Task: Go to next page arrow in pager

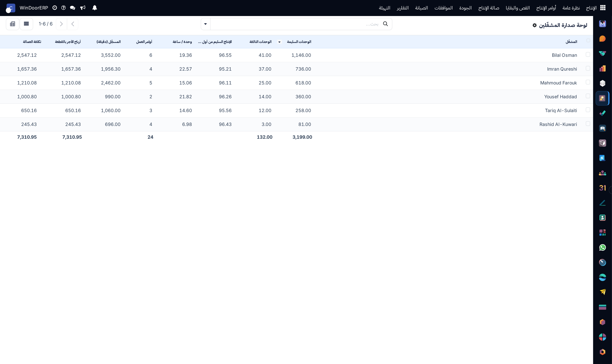Action: click(61, 24)
